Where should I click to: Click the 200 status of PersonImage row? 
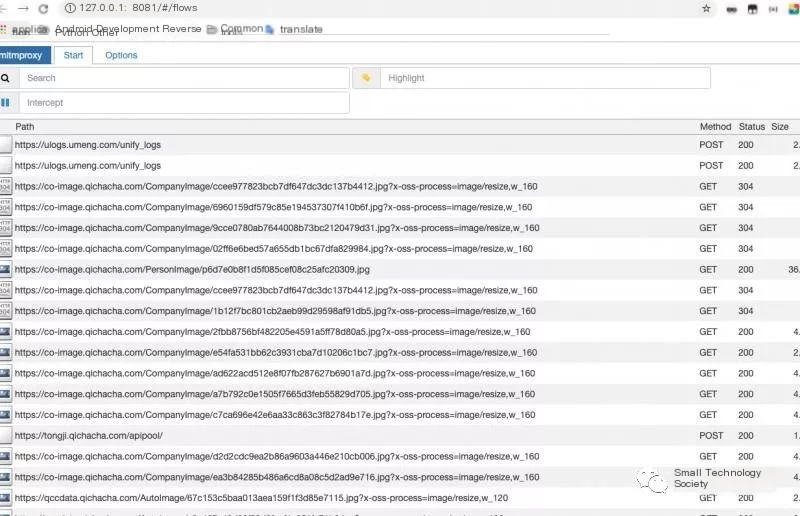click(x=745, y=269)
